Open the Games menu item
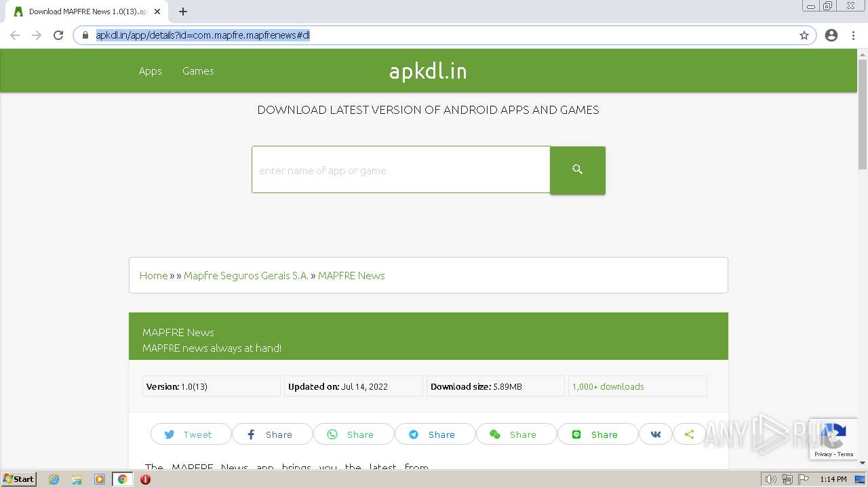 pyautogui.click(x=198, y=71)
